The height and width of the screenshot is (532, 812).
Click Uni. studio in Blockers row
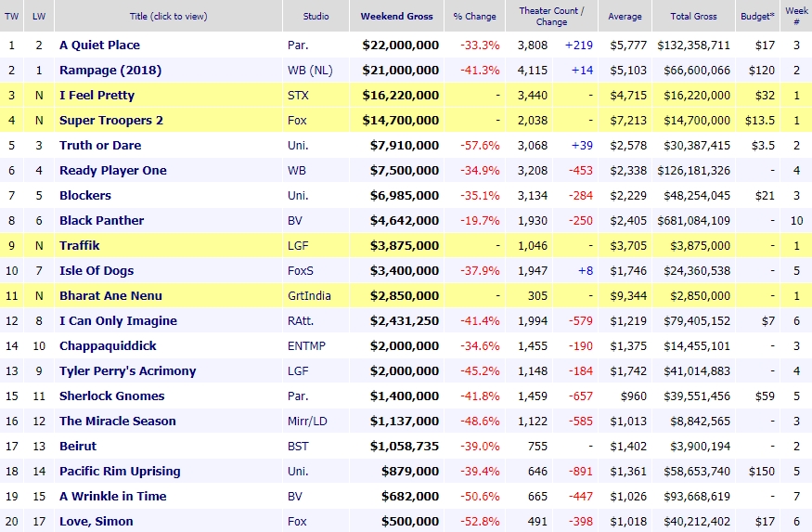298,195
